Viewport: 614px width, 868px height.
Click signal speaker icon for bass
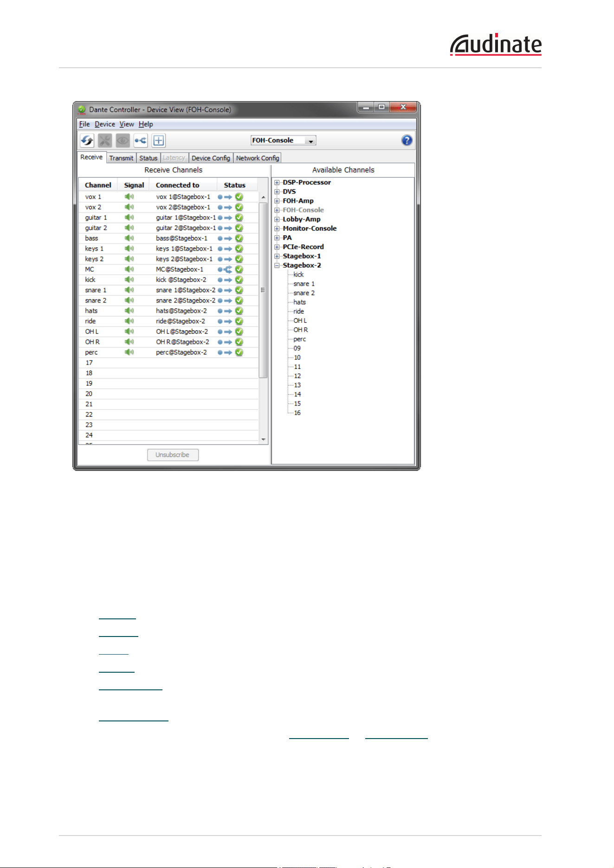pos(129,238)
